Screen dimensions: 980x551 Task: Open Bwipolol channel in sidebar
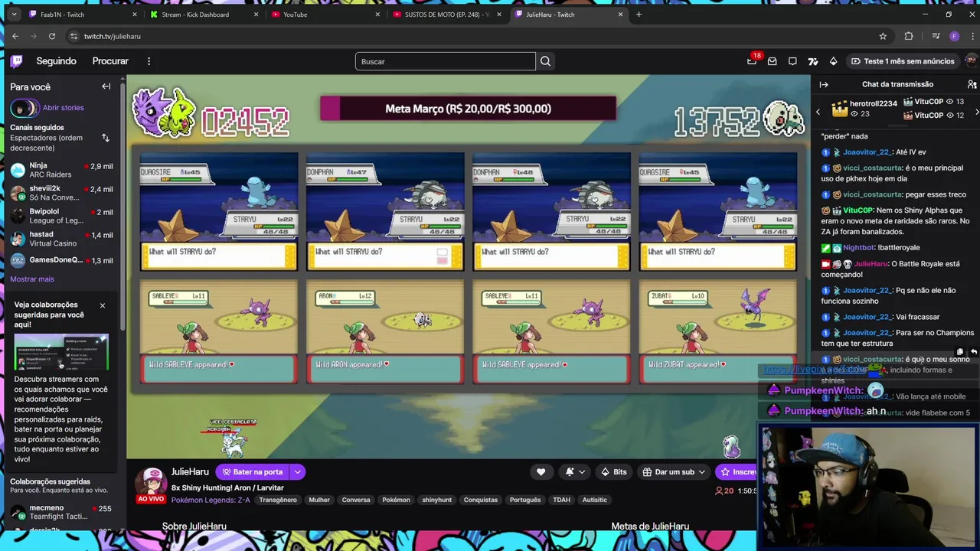click(62, 216)
